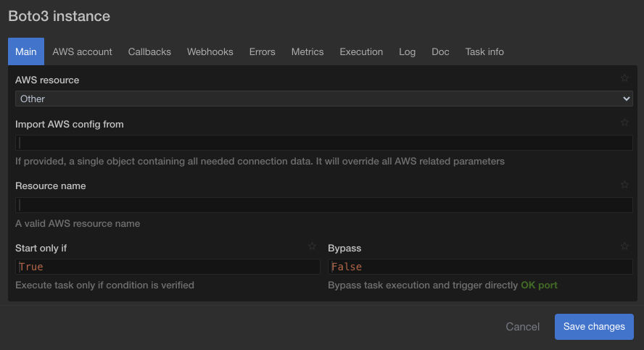This screenshot has height=350, width=644.
Task: Select the Webhooks tab
Action: point(210,51)
